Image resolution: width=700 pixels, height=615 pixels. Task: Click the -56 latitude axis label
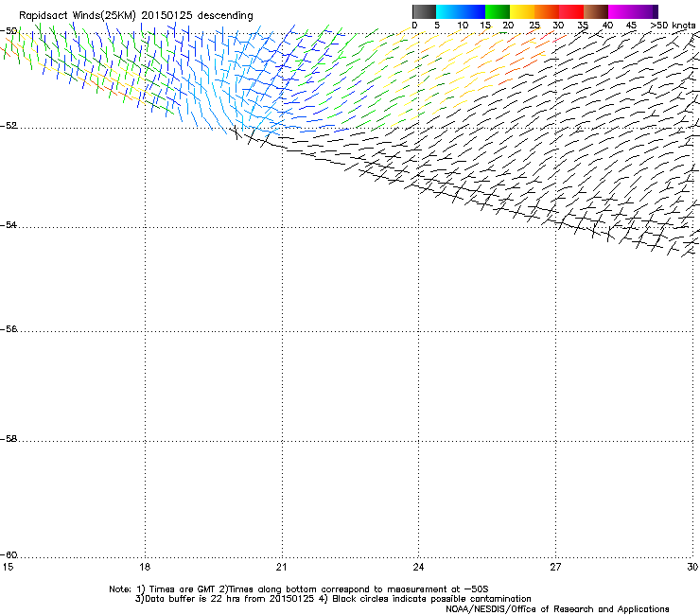pyautogui.click(x=9, y=329)
